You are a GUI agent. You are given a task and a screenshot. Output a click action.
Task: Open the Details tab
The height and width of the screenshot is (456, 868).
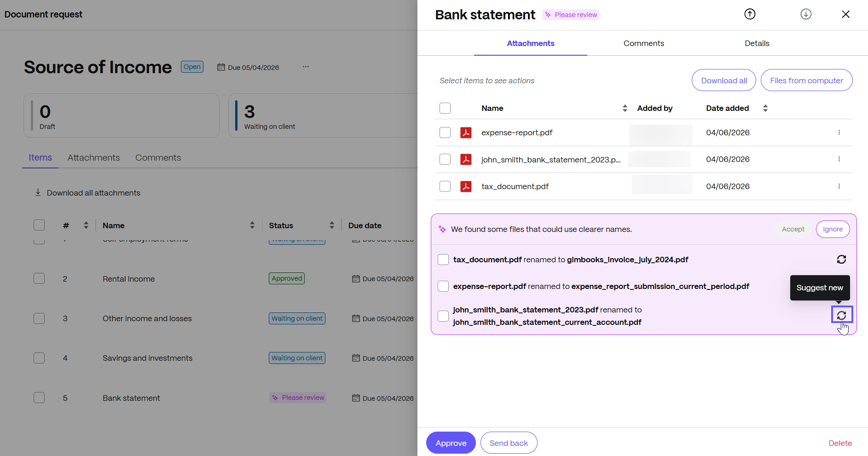point(757,43)
